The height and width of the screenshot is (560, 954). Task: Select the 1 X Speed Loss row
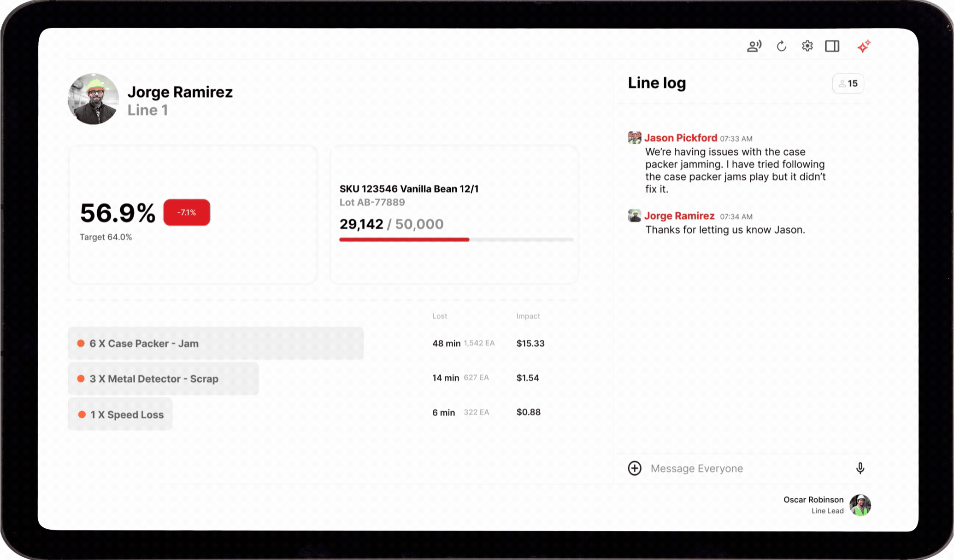coord(120,414)
